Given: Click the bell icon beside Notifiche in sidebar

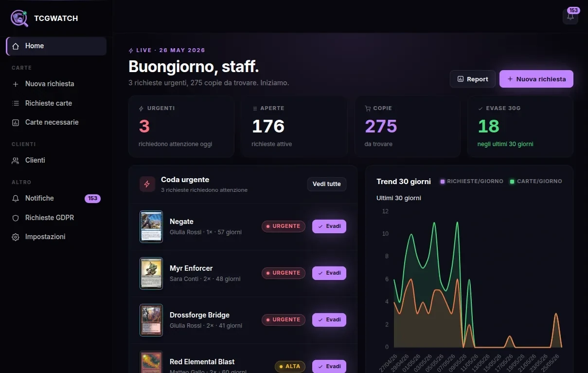Looking at the screenshot, I should 16,199.
